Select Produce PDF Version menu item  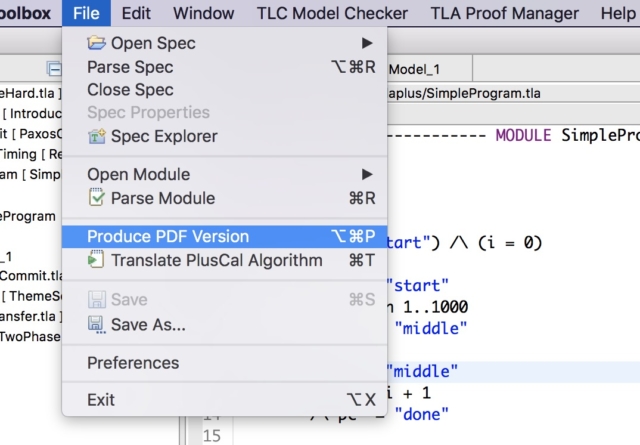click(224, 236)
